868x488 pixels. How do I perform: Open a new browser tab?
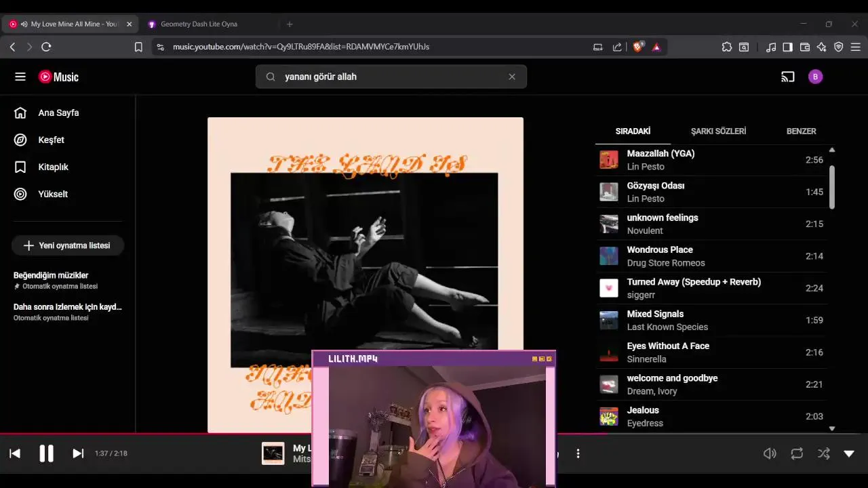coord(290,24)
